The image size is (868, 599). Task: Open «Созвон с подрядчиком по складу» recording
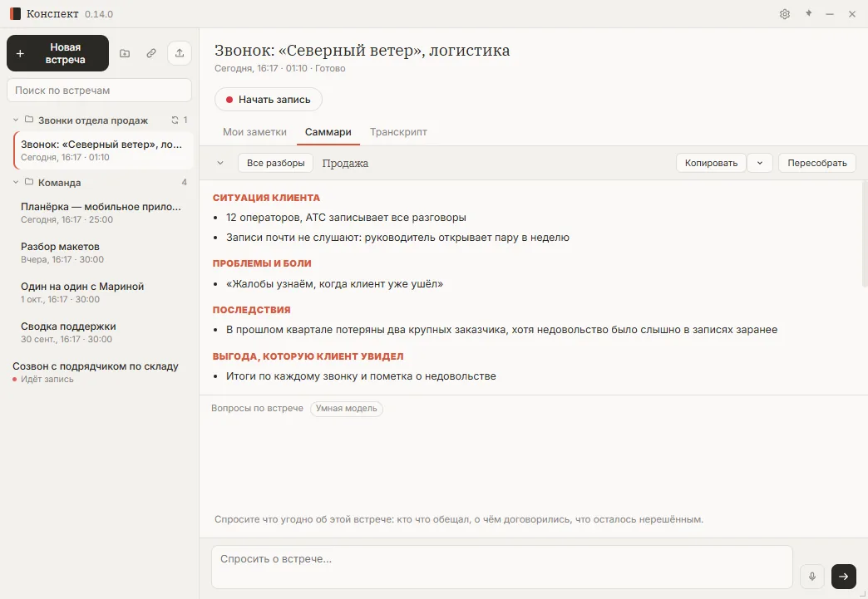(100, 372)
